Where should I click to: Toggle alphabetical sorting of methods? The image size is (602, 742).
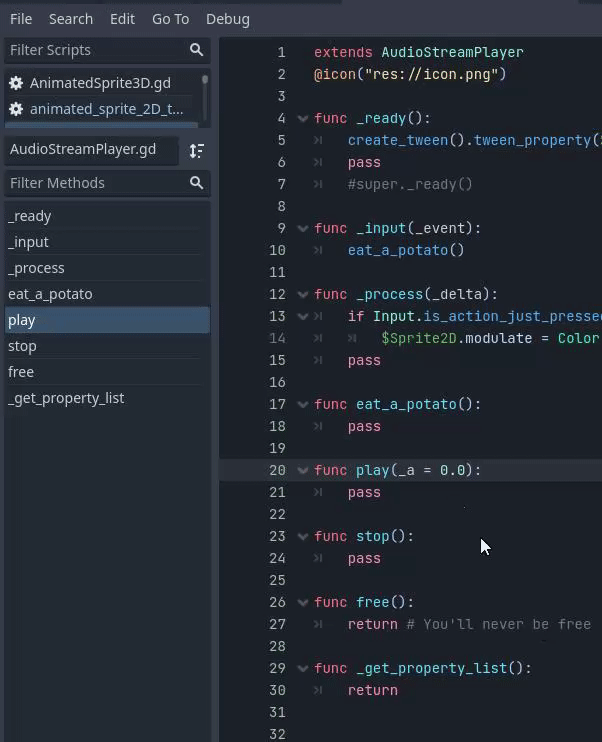coord(196,150)
